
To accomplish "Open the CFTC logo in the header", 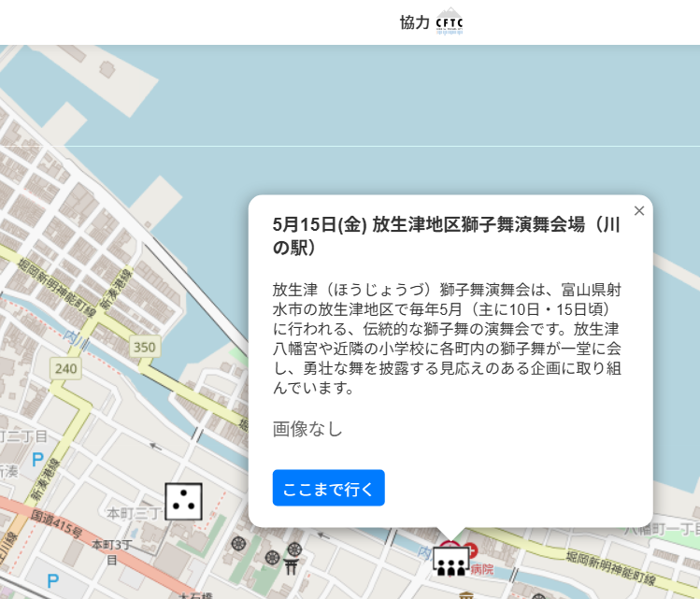I will [450, 21].
